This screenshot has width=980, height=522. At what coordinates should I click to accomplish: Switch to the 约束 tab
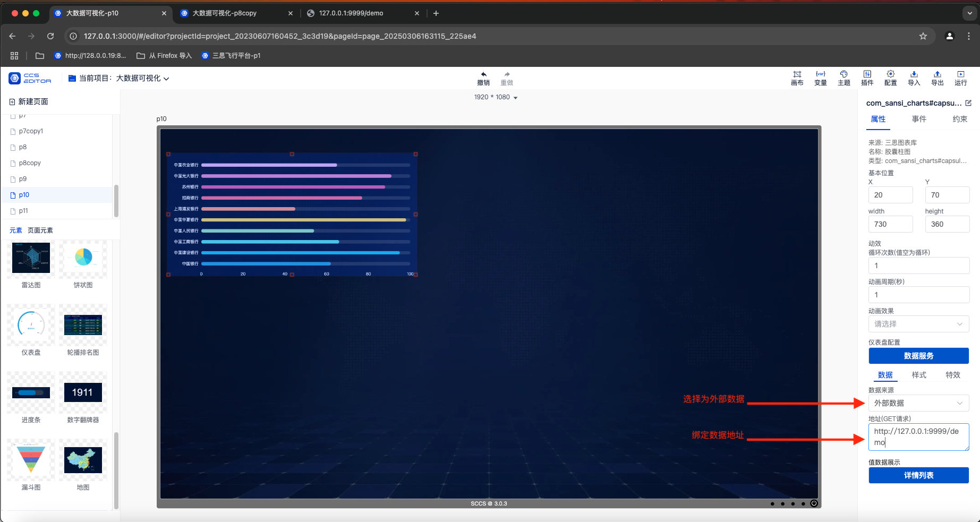[x=960, y=119]
